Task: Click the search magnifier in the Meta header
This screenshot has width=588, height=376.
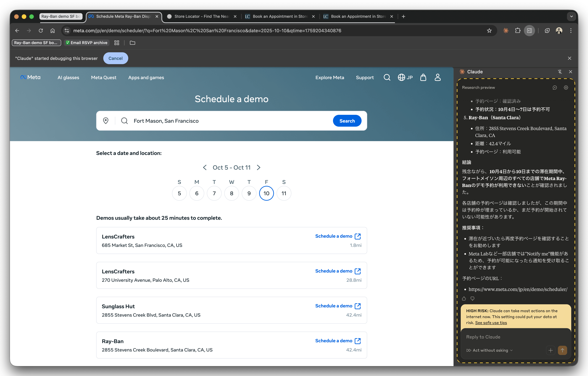Action: [387, 77]
